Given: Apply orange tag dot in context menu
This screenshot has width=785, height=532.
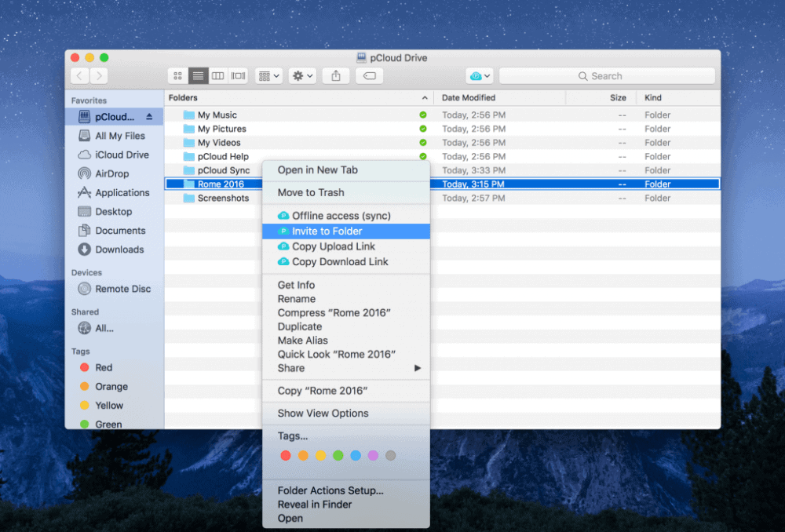Looking at the screenshot, I should (303, 455).
